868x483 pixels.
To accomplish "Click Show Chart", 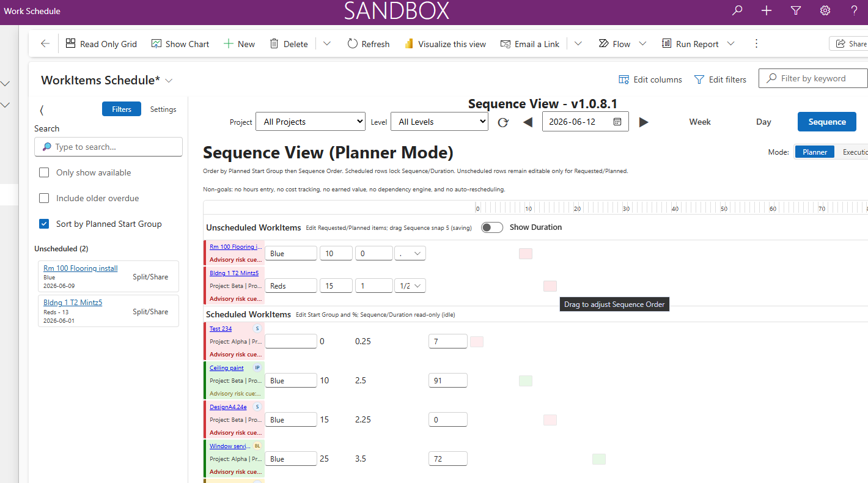I will click(180, 43).
